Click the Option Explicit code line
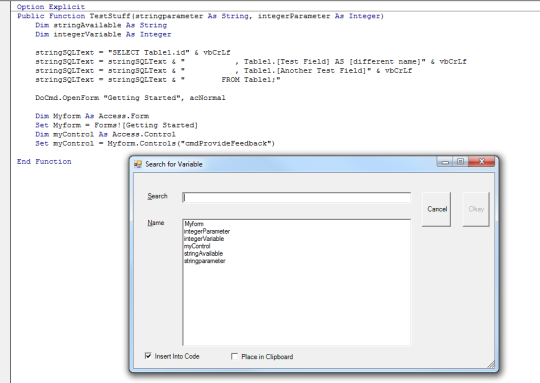Image resolution: width=540 pixels, height=383 pixels. point(51,7)
